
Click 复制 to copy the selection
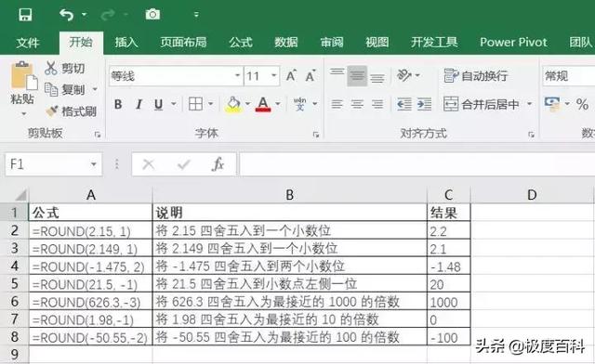[64, 89]
